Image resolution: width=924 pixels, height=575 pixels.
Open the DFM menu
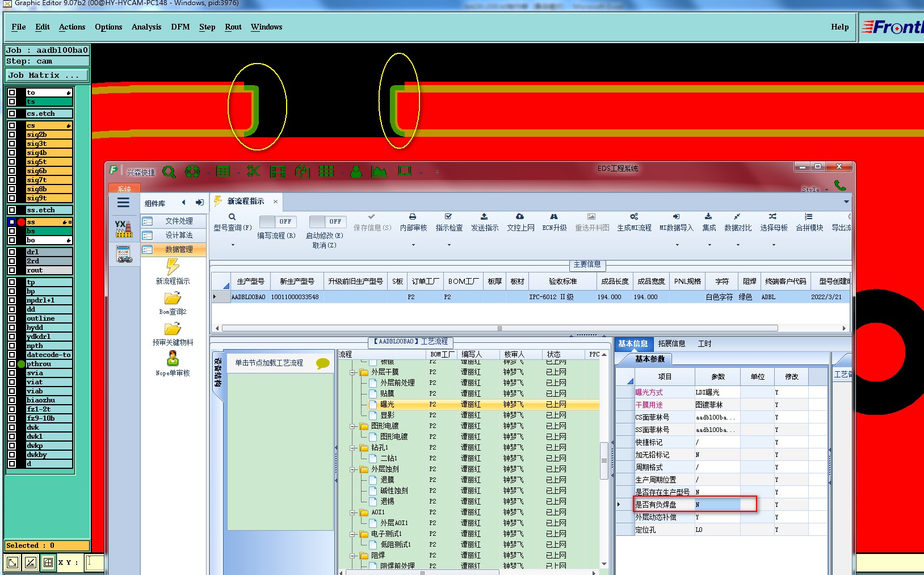click(x=180, y=27)
